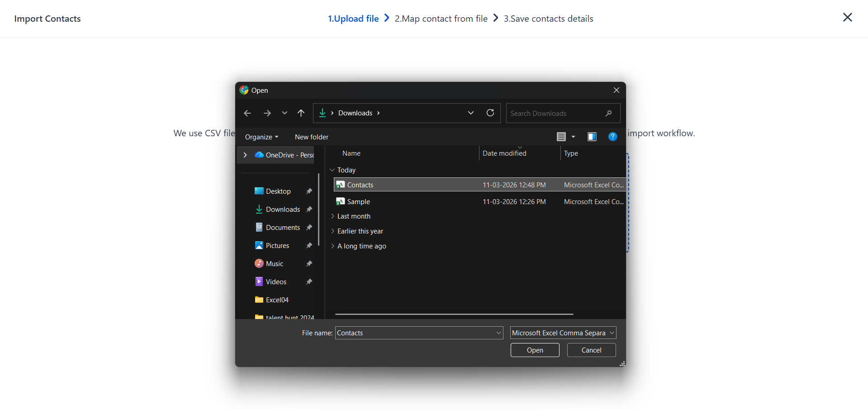
Task: Open the file dialog Help icon
Action: [x=613, y=137]
